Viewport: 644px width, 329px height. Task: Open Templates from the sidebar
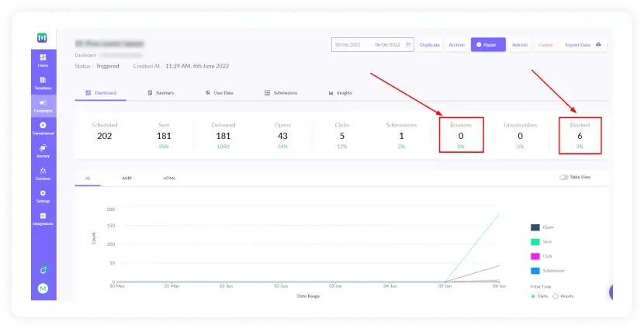click(43, 82)
